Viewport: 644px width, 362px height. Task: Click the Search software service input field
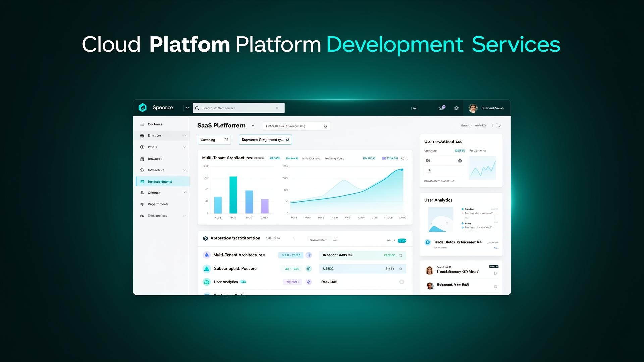[239, 108]
